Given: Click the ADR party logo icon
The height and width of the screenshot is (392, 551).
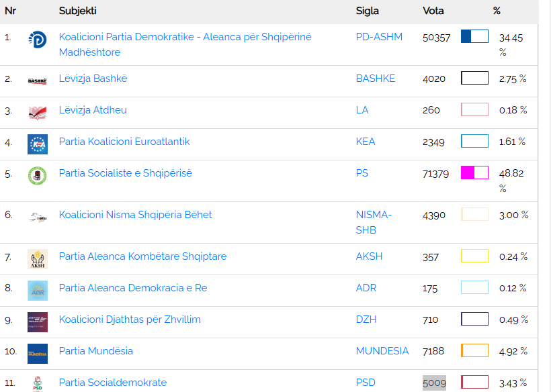Looking at the screenshot, I should (x=37, y=290).
